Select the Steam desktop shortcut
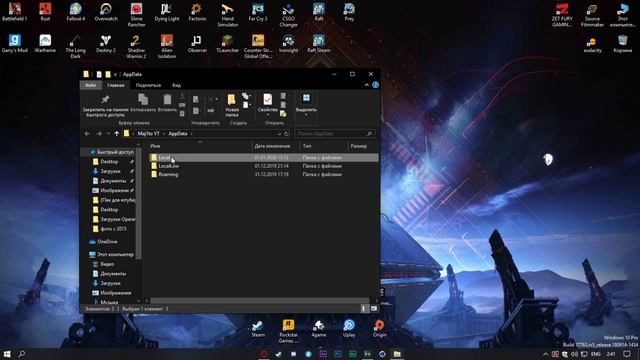640x360 pixels. pyautogui.click(x=258, y=329)
